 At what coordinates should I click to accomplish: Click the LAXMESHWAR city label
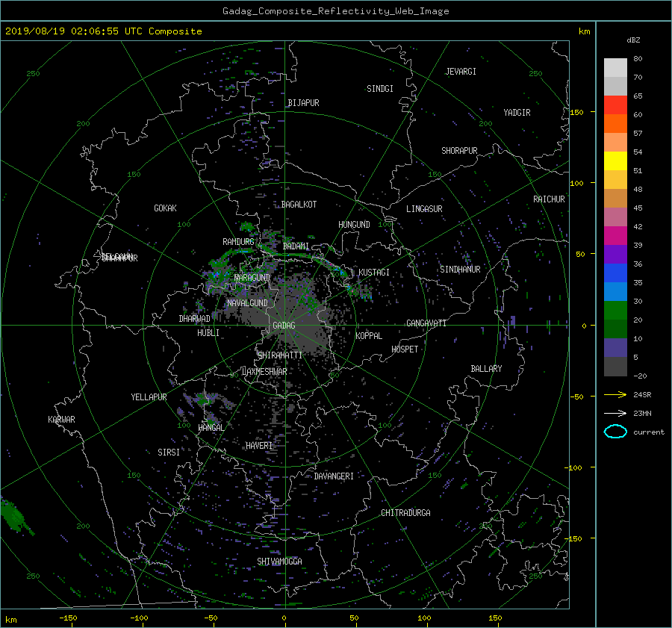pyautogui.click(x=264, y=372)
